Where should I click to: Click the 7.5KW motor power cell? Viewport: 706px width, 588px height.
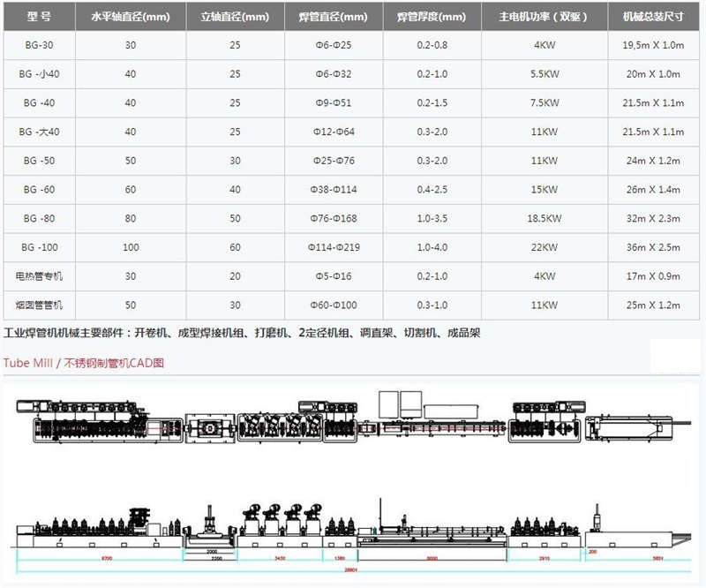click(x=545, y=102)
